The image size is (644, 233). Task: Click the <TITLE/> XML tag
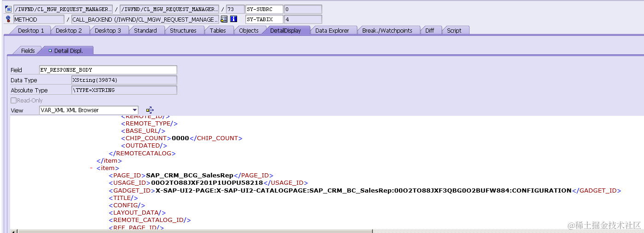pyautogui.click(x=123, y=198)
